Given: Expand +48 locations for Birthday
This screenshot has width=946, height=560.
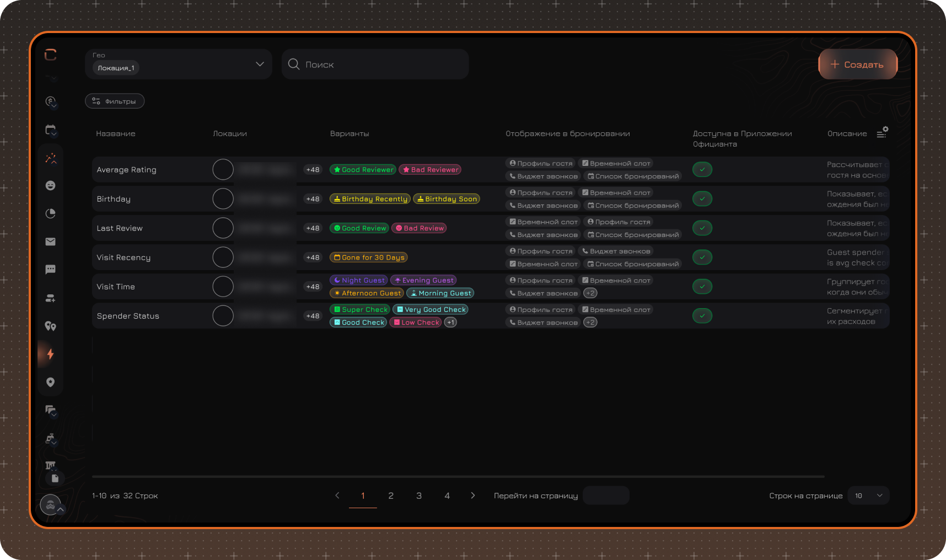Looking at the screenshot, I should (313, 199).
